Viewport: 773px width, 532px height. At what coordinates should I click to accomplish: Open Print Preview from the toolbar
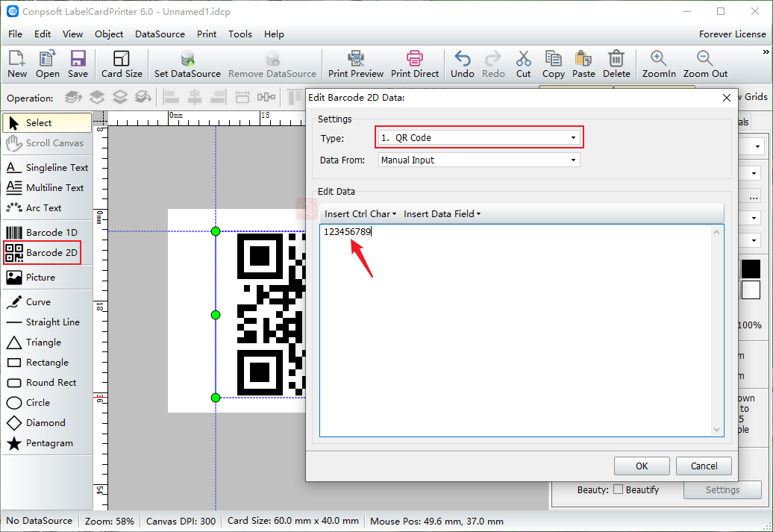(x=356, y=64)
